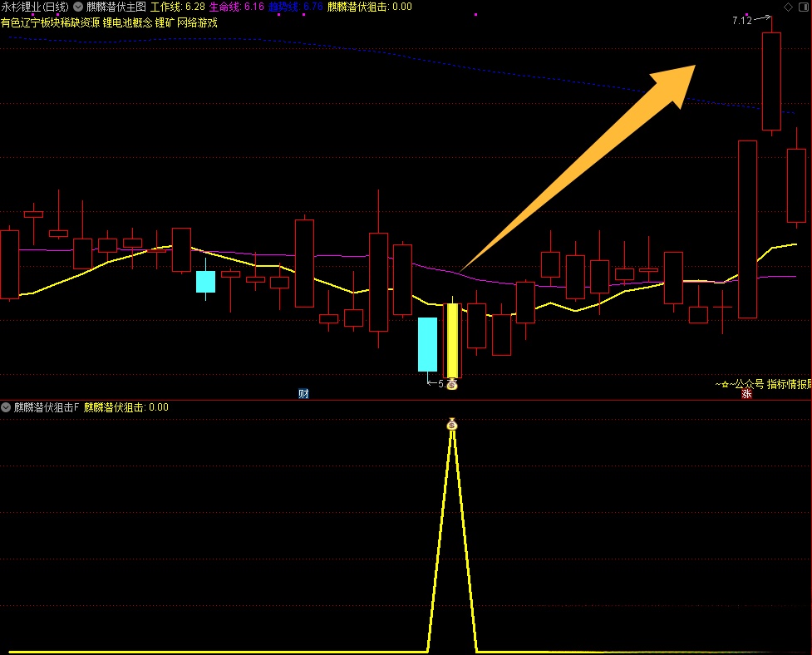Click the magenta 生命线 6.16 legend label

pos(237,7)
